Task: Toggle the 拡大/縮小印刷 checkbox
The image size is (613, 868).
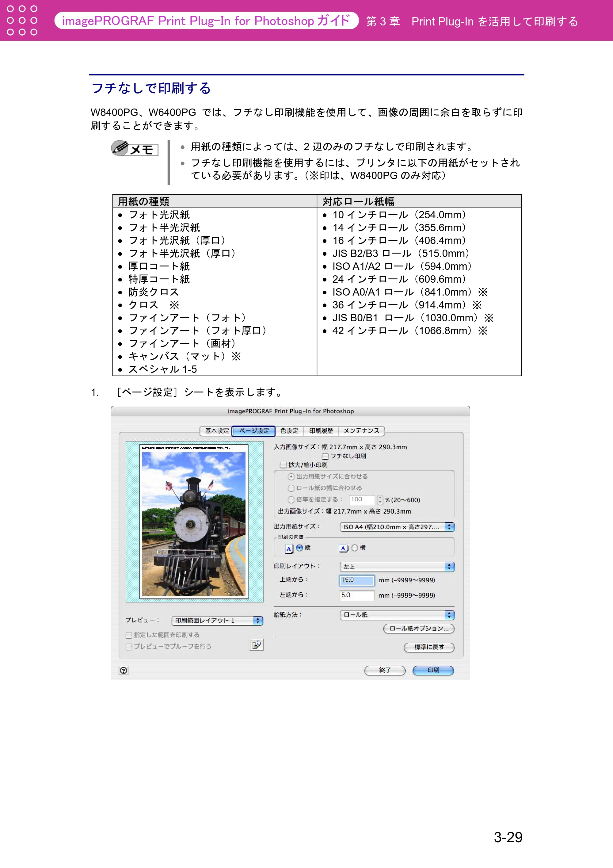Action: 283,465
